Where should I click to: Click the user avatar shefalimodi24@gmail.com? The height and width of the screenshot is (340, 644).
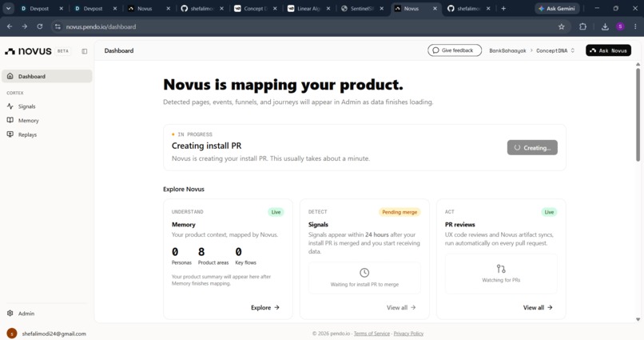click(12, 334)
